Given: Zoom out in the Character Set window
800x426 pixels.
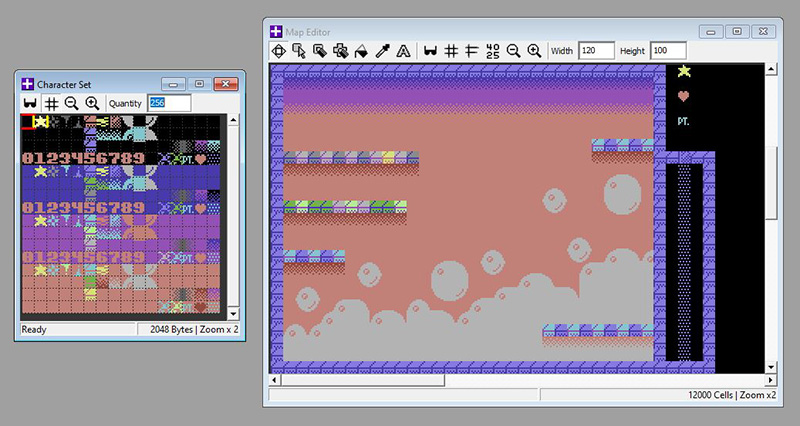Looking at the screenshot, I should (x=71, y=103).
